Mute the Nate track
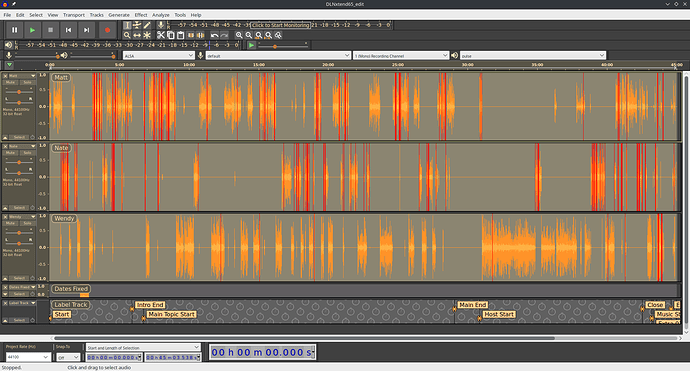 (x=11, y=153)
